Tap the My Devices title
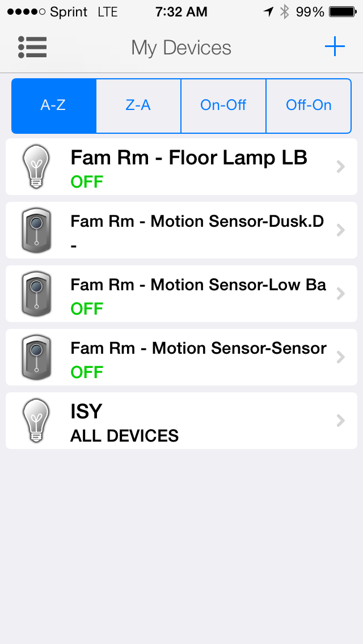Image resolution: width=363 pixels, height=644 pixels. tap(181, 48)
